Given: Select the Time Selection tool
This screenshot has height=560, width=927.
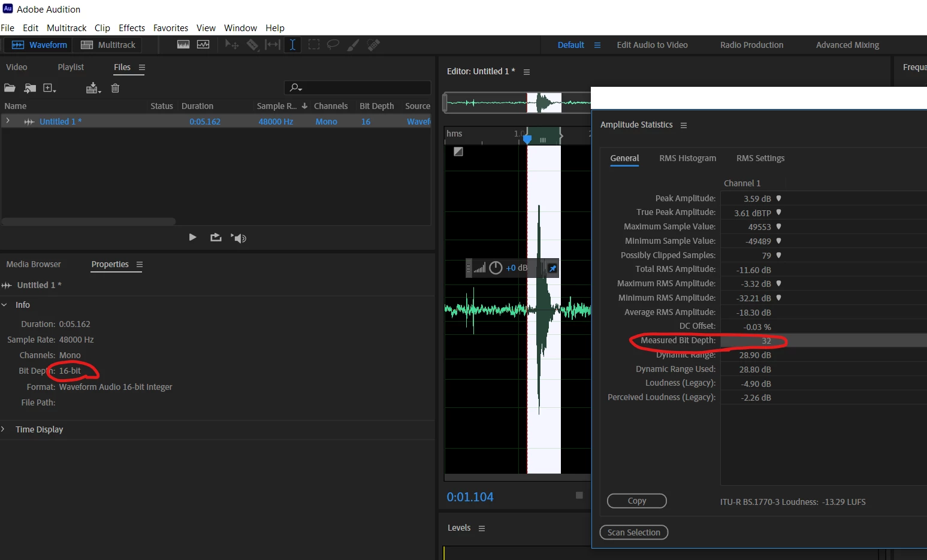Looking at the screenshot, I should pyautogui.click(x=292, y=45).
